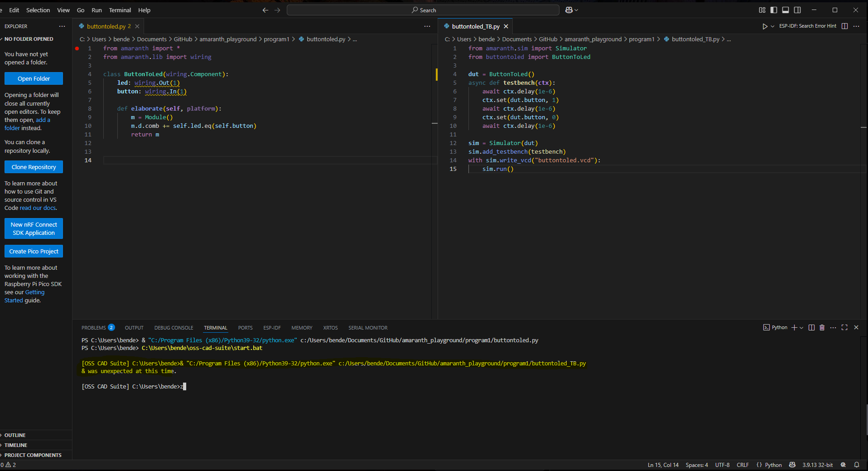The image size is (868, 471).
Task: Click the Open Folder button
Action: (x=34, y=78)
